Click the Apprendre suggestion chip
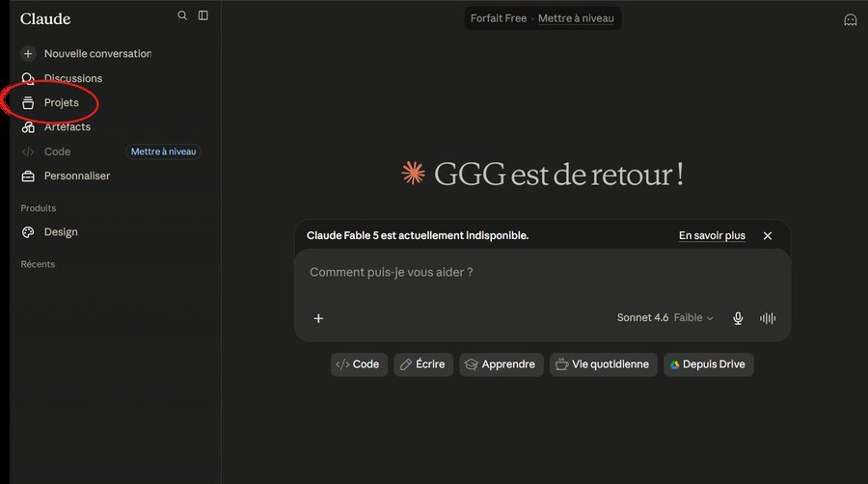The image size is (868, 484). (501, 364)
